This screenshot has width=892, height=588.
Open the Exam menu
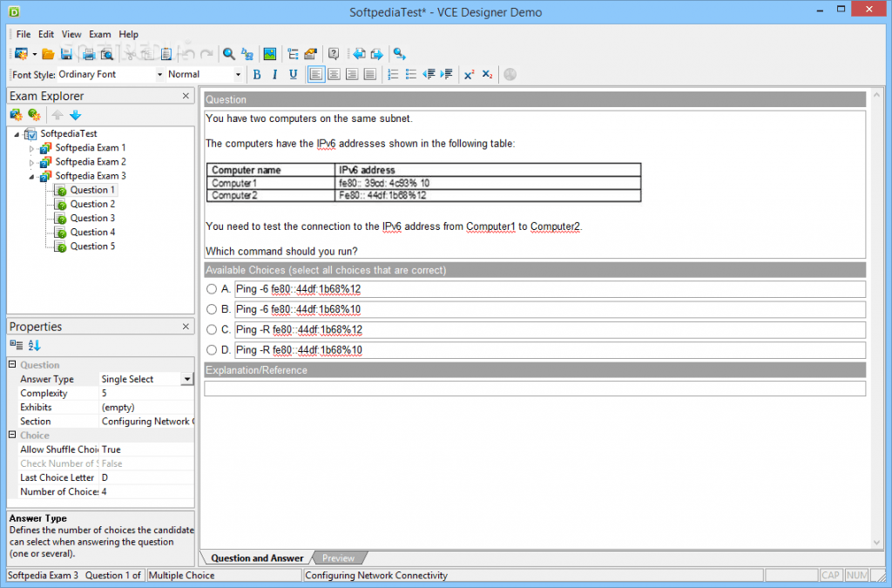pyautogui.click(x=99, y=34)
